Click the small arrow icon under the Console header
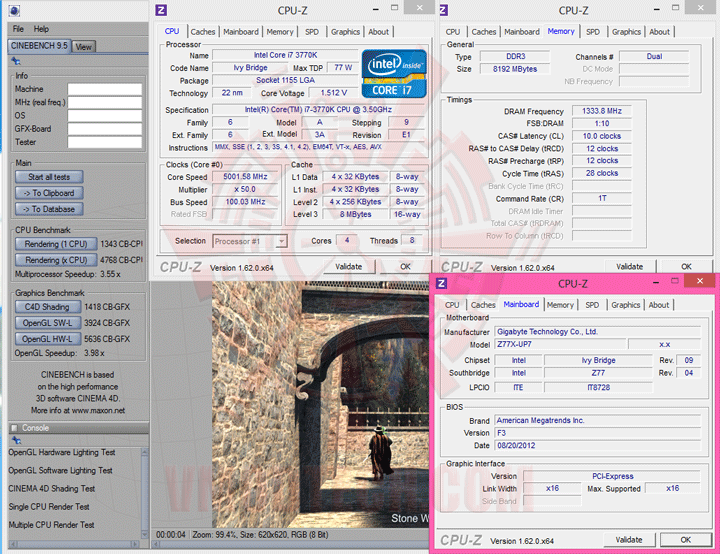Image resolution: width=720 pixels, height=554 pixels. point(16,440)
